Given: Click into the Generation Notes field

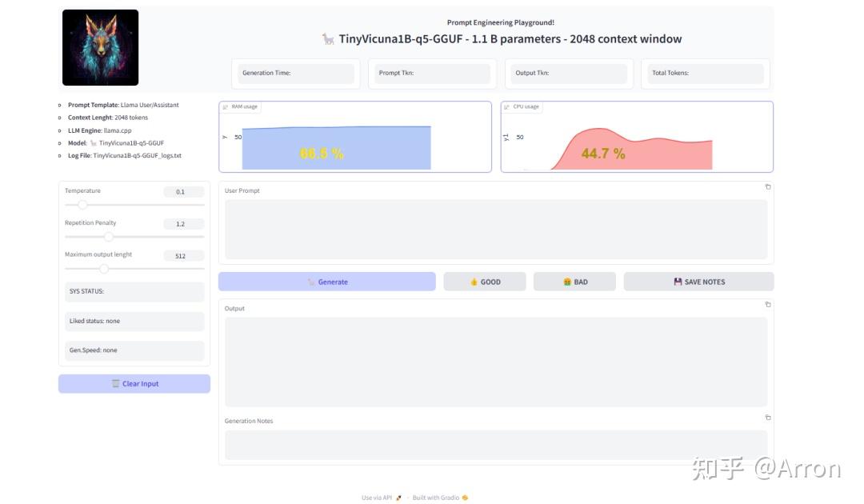Looking at the screenshot, I should coord(495,444).
